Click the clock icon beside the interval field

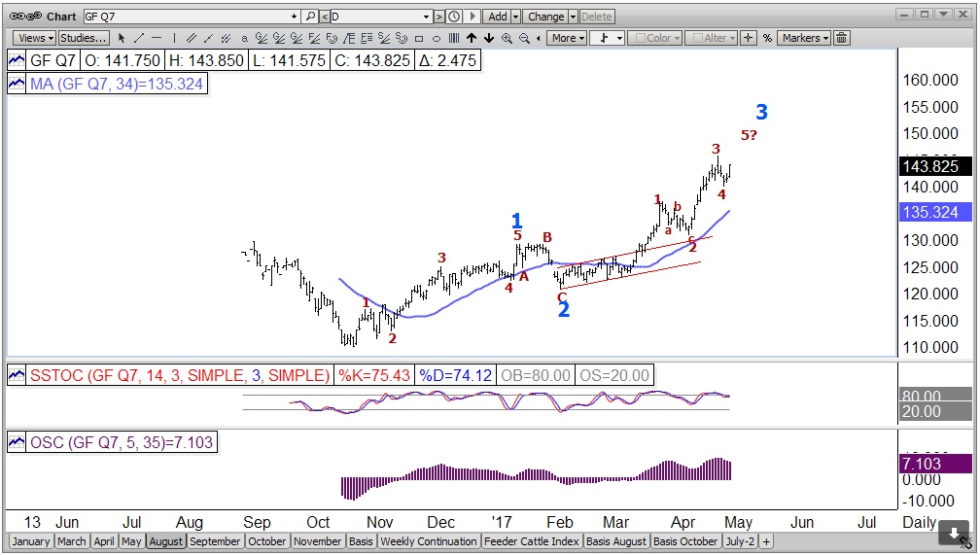click(x=453, y=17)
